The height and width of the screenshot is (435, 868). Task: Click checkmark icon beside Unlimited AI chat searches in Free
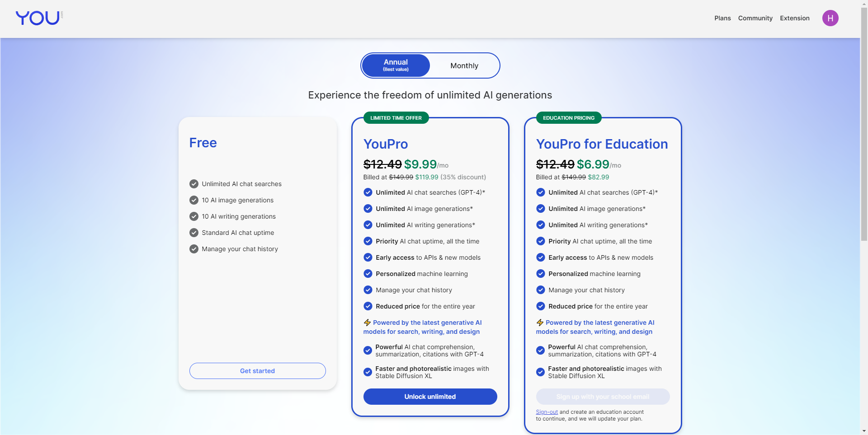pos(194,184)
